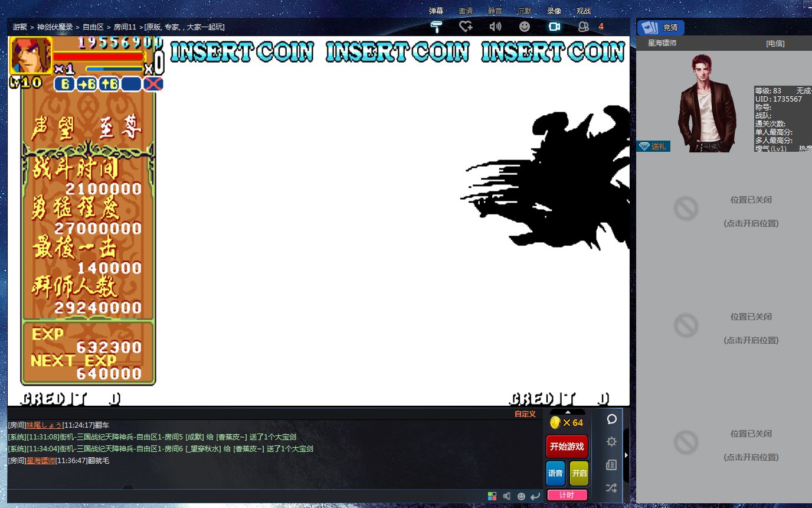Click the gold coin icon

click(x=555, y=422)
